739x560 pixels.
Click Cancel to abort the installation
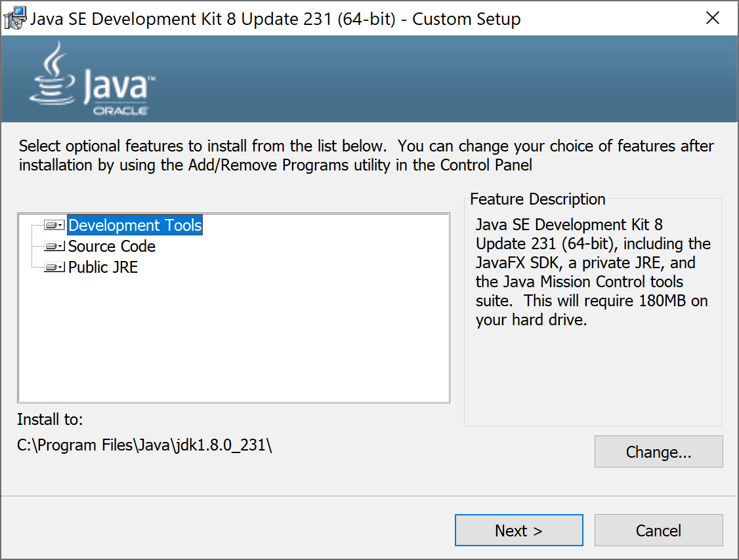[658, 530]
